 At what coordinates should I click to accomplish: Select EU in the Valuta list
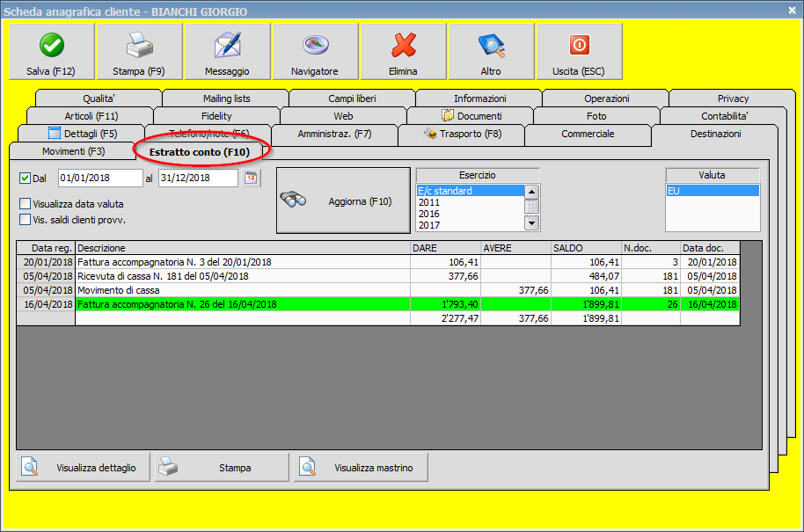click(711, 189)
